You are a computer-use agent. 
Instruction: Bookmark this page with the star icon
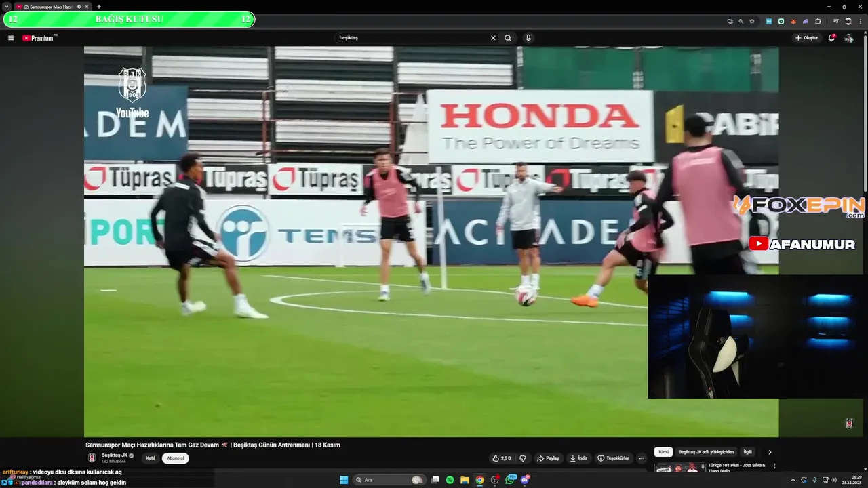point(752,22)
